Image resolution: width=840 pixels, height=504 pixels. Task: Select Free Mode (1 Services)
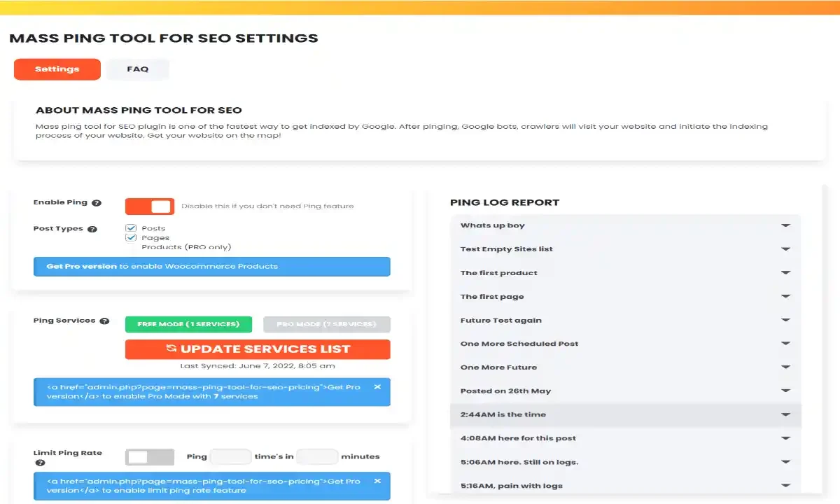pos(188,324)
